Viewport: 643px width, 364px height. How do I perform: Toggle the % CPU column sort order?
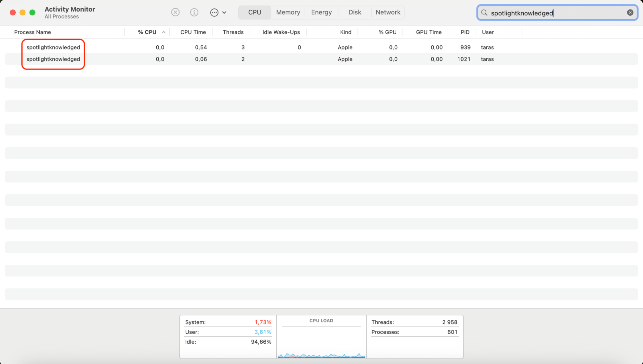[147, 32]
